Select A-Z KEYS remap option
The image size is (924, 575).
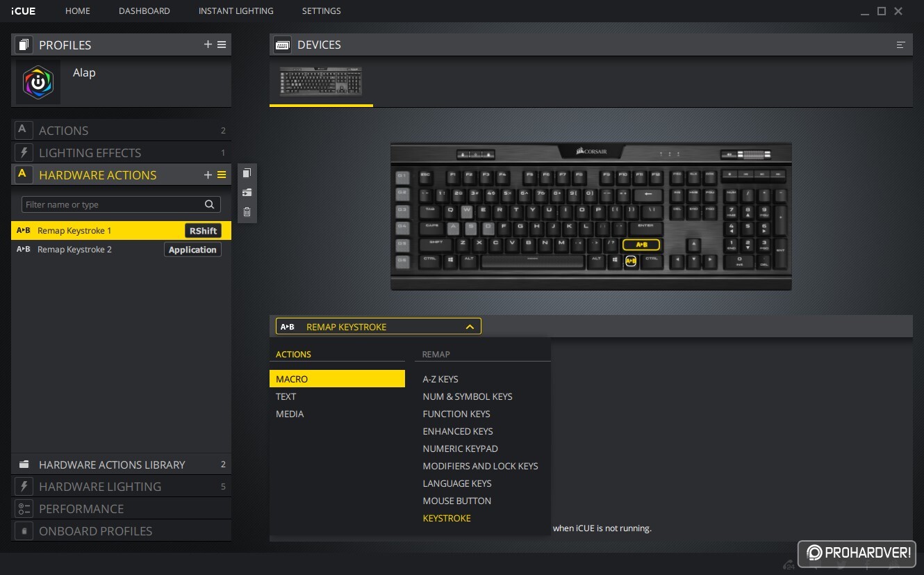[x=440, y=379]
